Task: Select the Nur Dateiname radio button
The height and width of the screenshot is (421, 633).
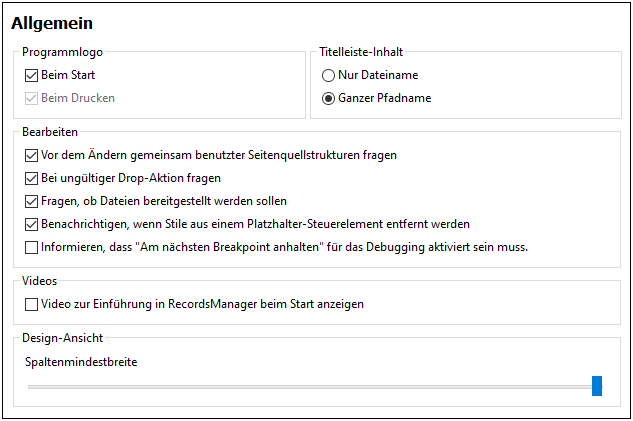Action: (329, 75)
